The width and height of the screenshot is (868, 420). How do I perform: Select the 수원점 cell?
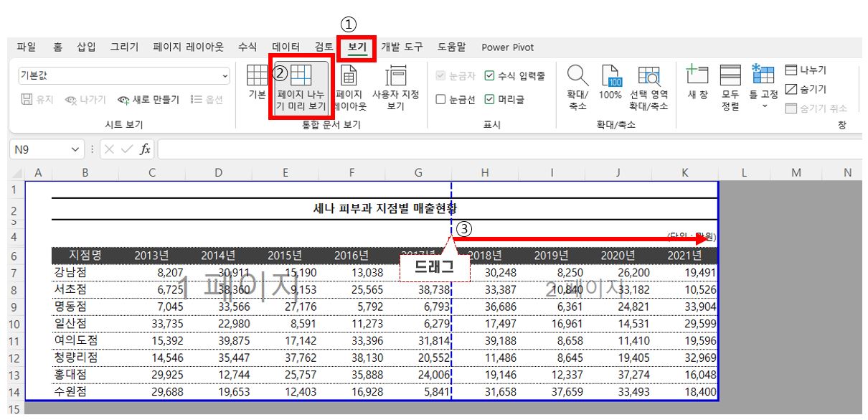(85, 391)
